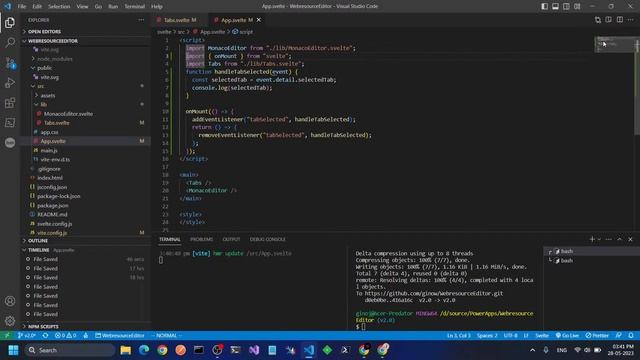Switch to Output panel tab

[231, 239]
